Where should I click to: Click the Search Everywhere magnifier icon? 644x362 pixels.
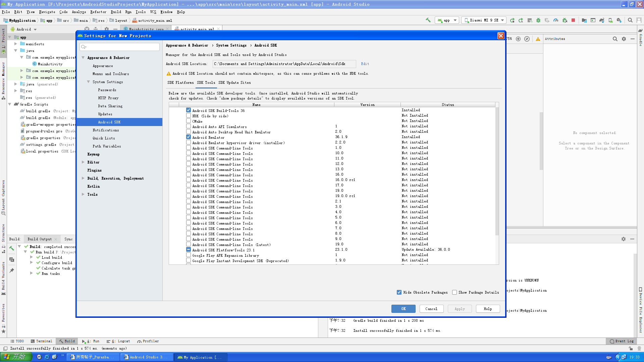[x=630, y=20]
